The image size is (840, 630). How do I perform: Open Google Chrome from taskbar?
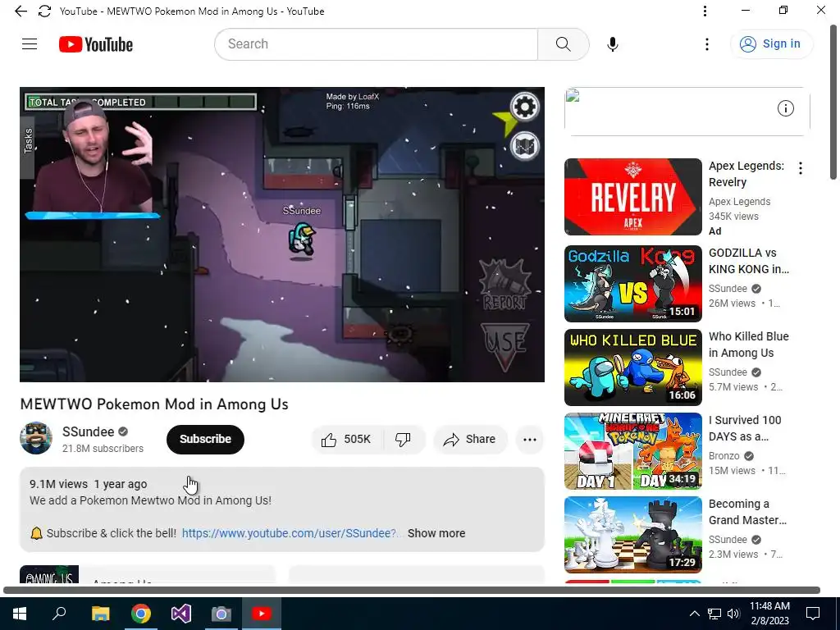[141, 614]
